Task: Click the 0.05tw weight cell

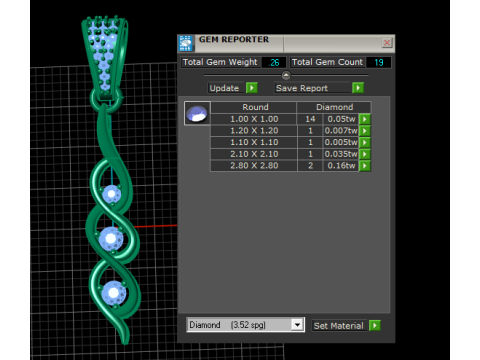Action: [x=341, y=119]
